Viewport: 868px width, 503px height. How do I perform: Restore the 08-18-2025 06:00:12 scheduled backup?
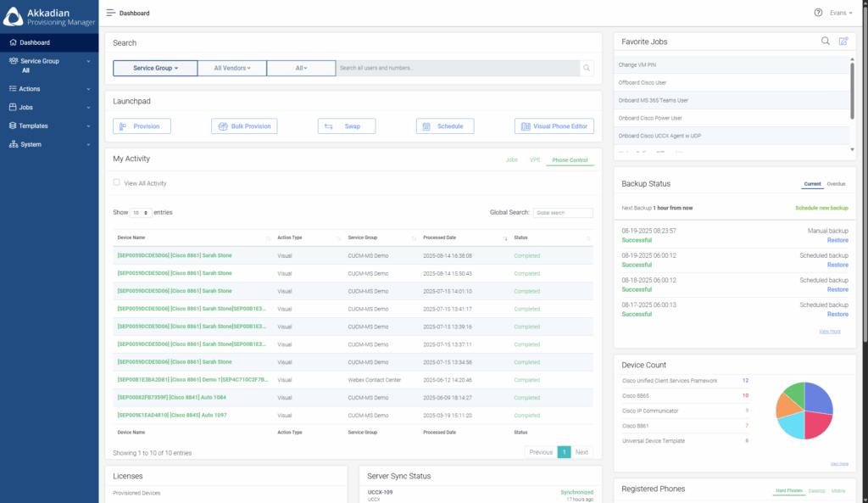click(x=837, y=290)
